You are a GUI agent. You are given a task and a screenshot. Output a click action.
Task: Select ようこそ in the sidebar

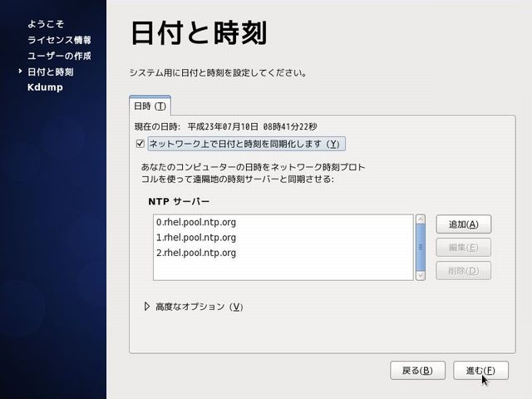46,24
